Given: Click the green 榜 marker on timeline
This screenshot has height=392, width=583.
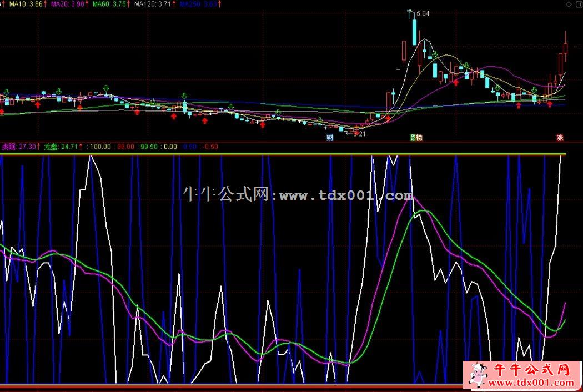Looking at the screenshot, I should click(416, 138).
